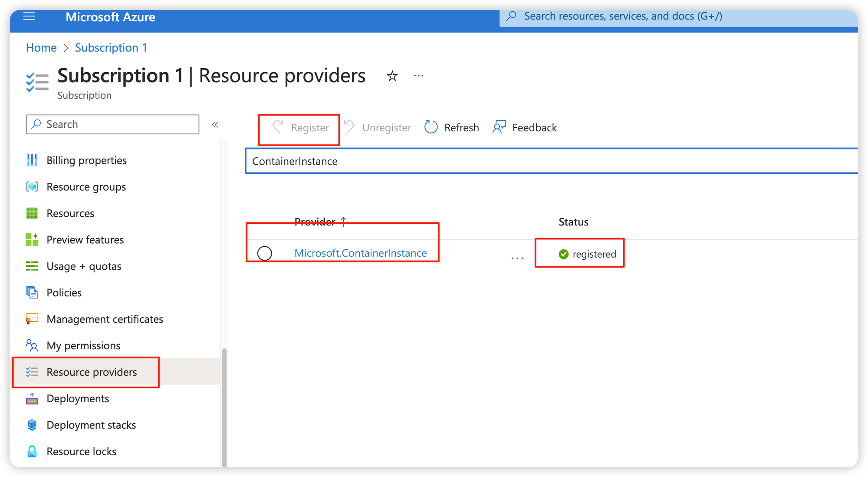The width and height of the screenshot is (868, 477).
Task: Open Deployment stacks in the sidebar
Action: click(x=92, y=425)
